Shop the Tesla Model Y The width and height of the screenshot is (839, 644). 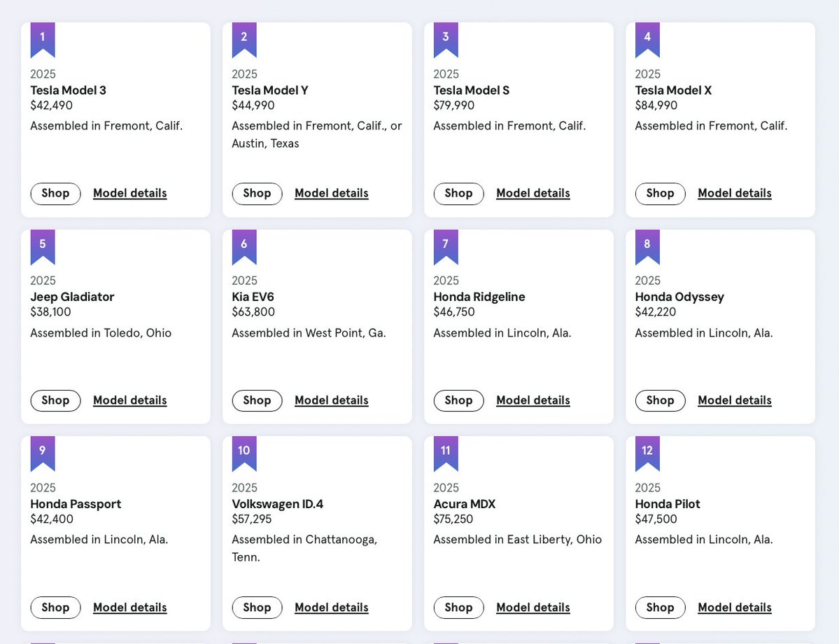click(x=258, y=194)
